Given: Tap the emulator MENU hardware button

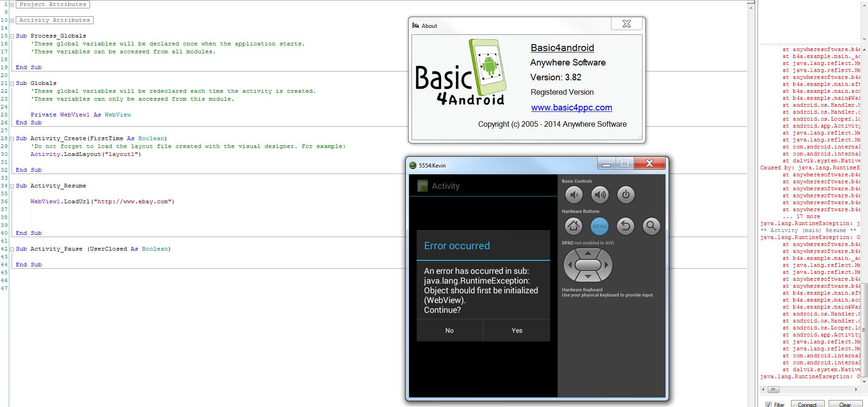Looking at the screenshot, I should (x=599, y=226).
